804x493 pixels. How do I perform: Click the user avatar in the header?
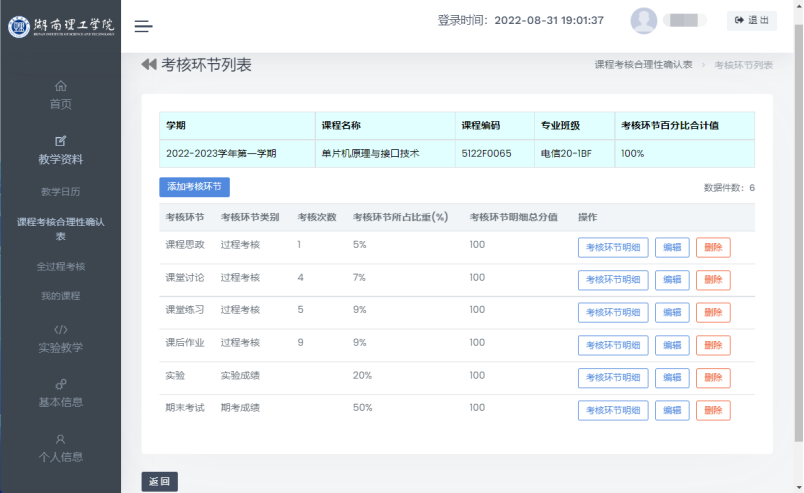coord(644,21)
